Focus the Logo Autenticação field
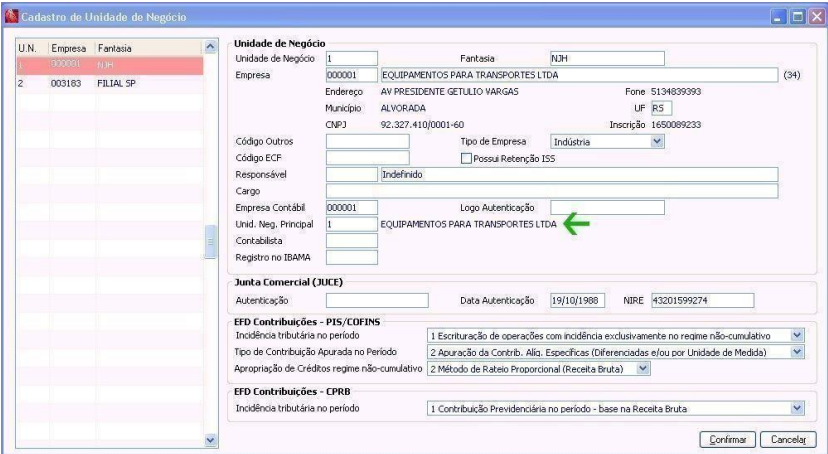This screenshot has height=454, width=828. click(x=607, y=207)
